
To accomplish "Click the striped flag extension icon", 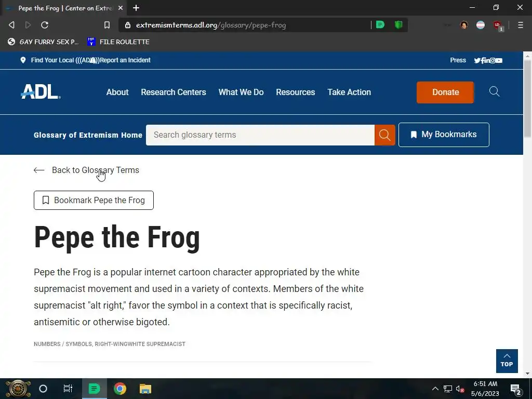I will coord(481,25).
